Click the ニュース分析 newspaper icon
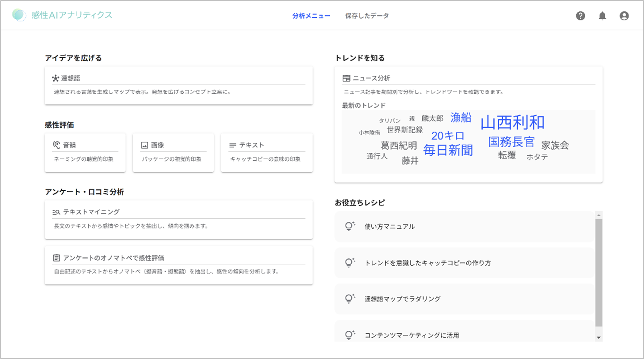The width and height of the screenshot is (644, 359). [346, 78]
